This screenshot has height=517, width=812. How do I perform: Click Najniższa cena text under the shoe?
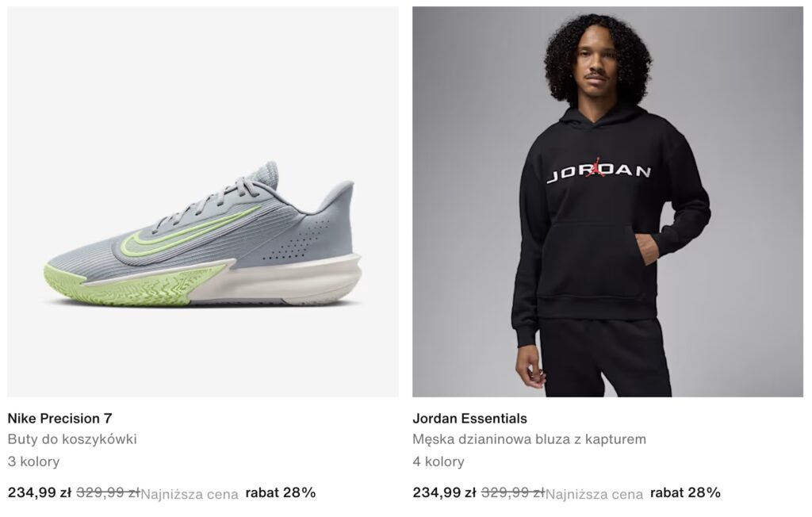[190, 494]
